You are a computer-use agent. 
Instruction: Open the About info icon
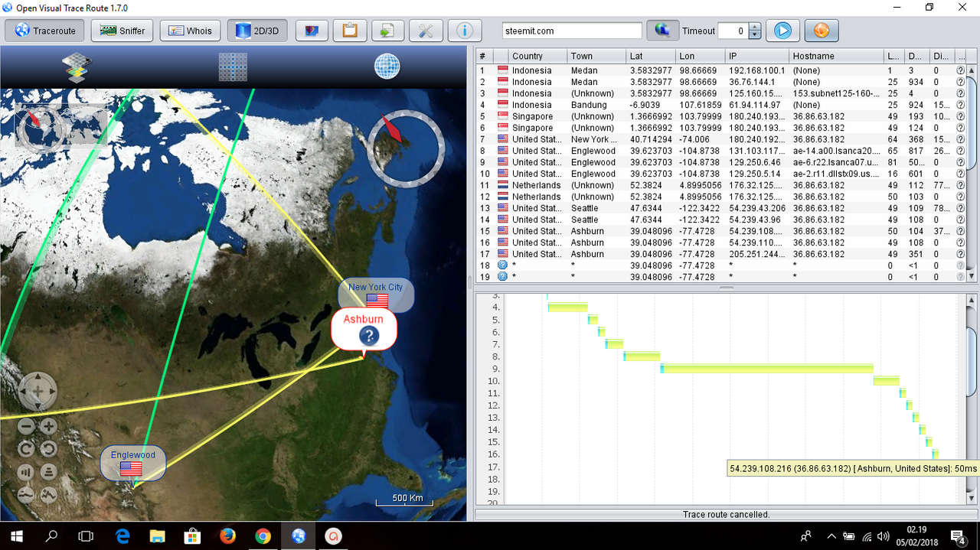(465, 31)
